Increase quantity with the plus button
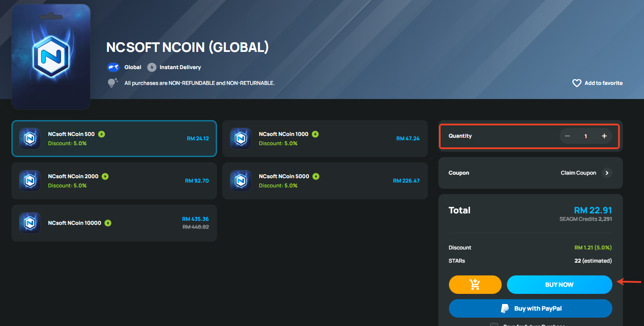The width and height of the screenshot is (644, 326). tap(604, 136)
